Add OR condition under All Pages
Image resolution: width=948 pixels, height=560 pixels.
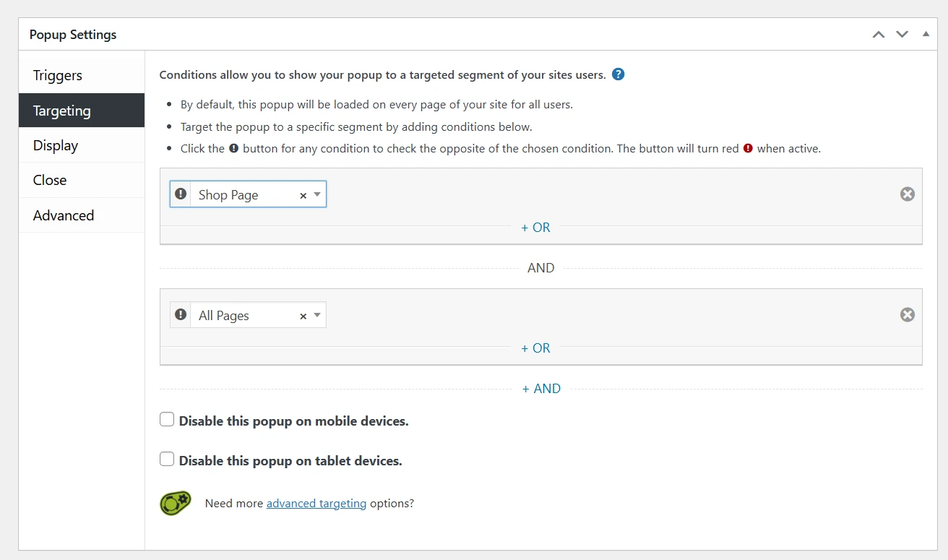535,348
